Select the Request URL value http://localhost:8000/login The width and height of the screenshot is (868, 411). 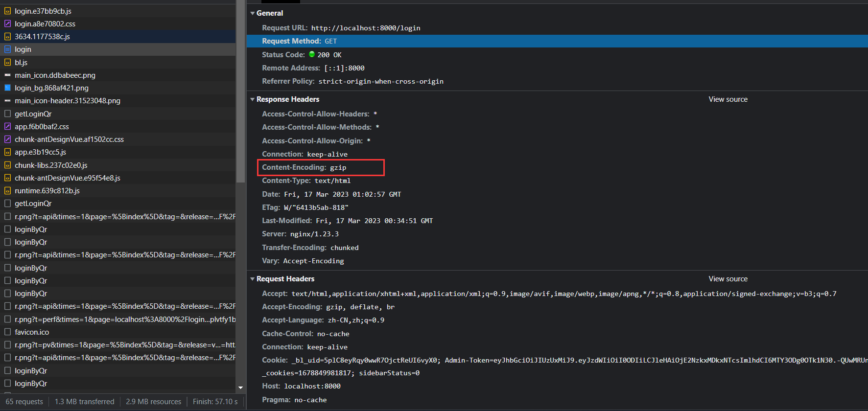click(366, 28)
